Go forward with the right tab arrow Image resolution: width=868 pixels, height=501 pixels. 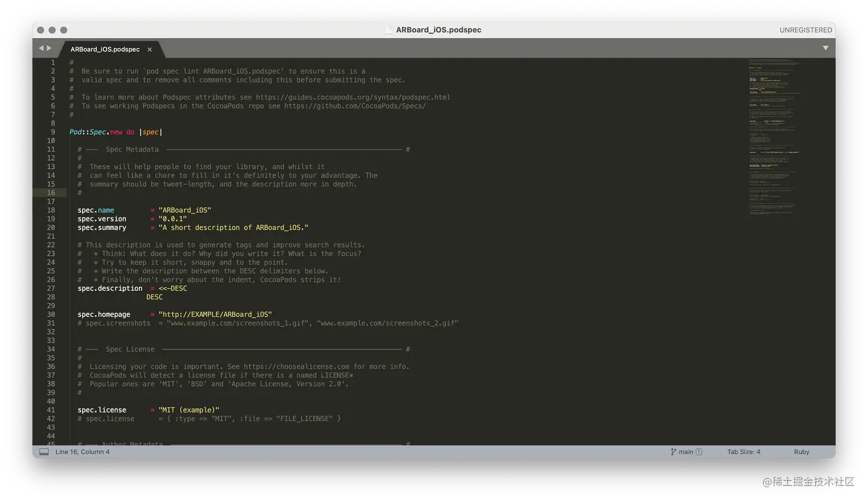(x=49, y=48)
